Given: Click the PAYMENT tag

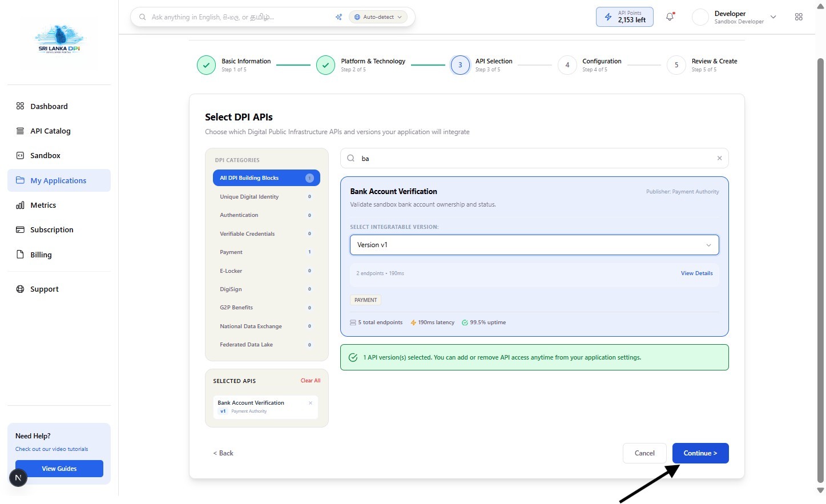Looking at the screenshot, I should [x=365, y=300].
